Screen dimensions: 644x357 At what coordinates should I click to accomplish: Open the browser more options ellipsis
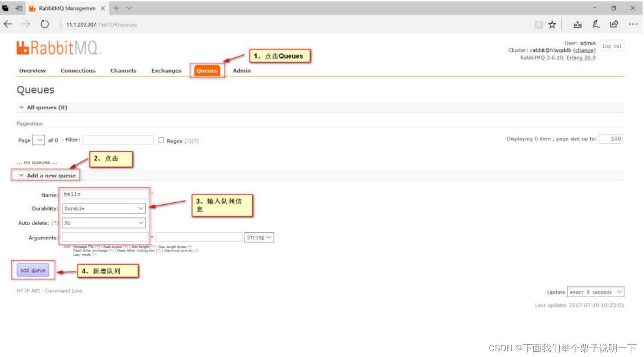(x=633, y=24)
